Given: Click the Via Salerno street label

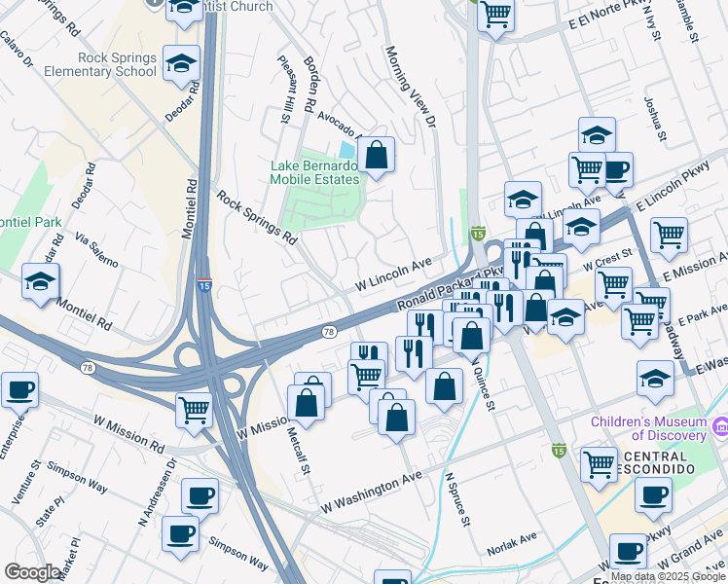Looking at the screenshot, I should [x=96, y=250].
